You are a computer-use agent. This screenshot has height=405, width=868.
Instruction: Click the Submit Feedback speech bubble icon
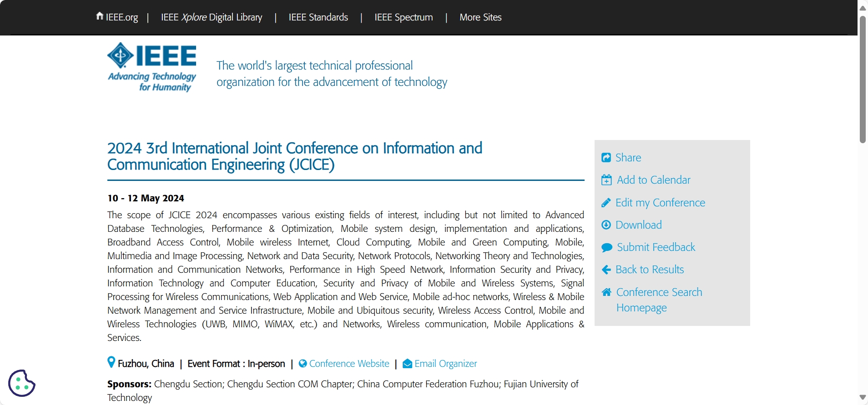(x=607, y=248)
